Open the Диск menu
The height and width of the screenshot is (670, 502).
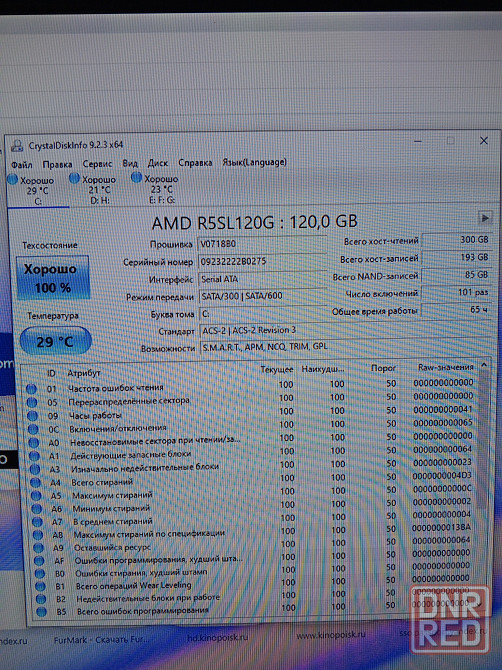pos(158,163)
